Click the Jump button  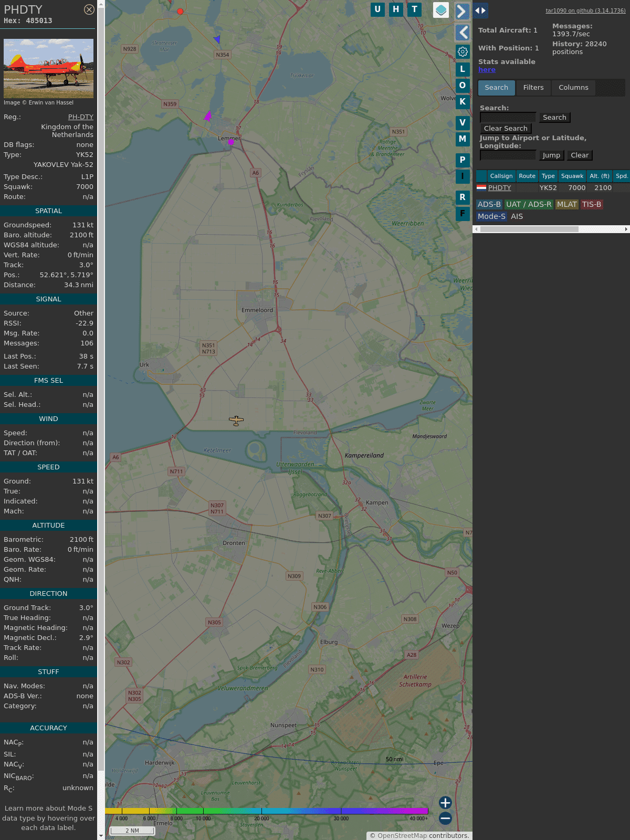(x=551, y=155)
